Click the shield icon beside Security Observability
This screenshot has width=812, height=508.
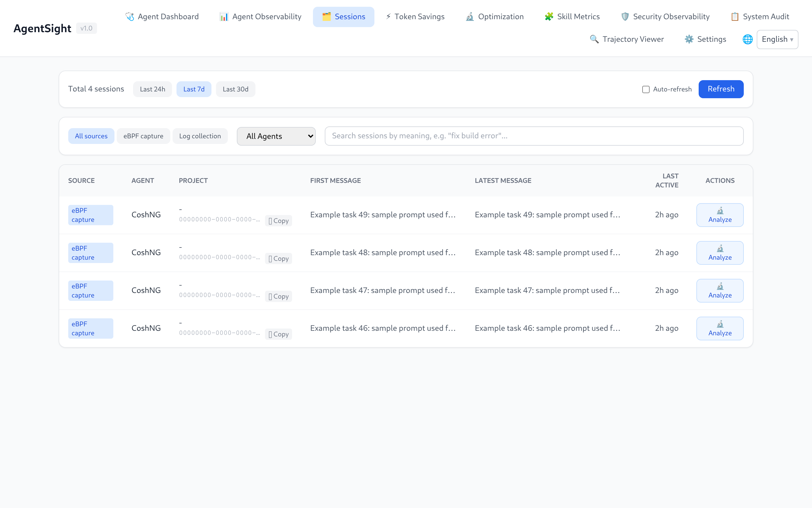(x=625, y=17)
